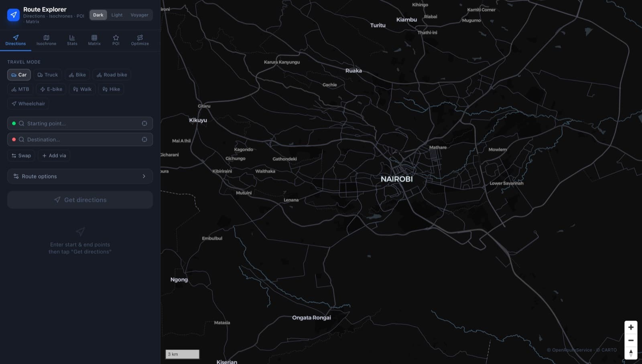Focus the Destination search field
The width and height of the screenshot is (642, 364).
click(x=80, y=139)
